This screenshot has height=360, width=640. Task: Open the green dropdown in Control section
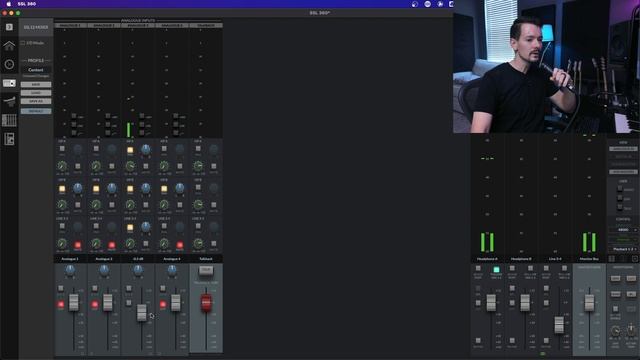(x=623, y=240)
